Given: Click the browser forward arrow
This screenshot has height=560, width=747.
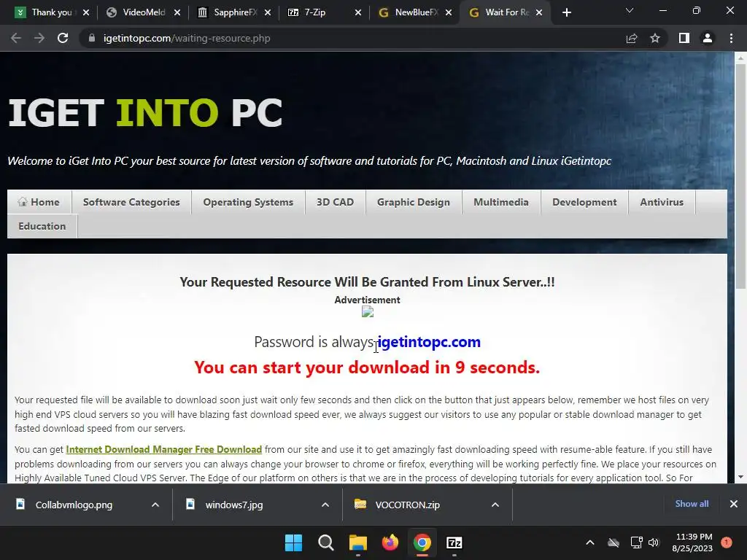Looking at the screenshot, I should click(x=39, y=38).
